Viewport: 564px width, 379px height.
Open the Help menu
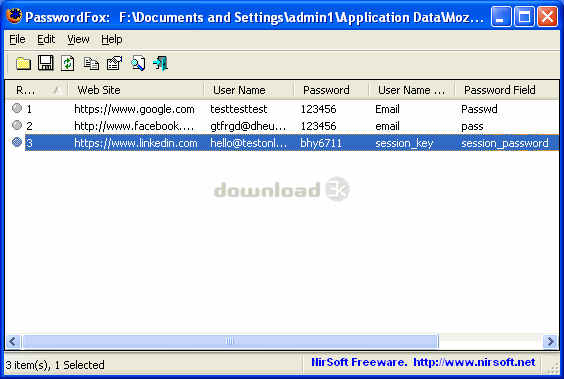[112, 39]
